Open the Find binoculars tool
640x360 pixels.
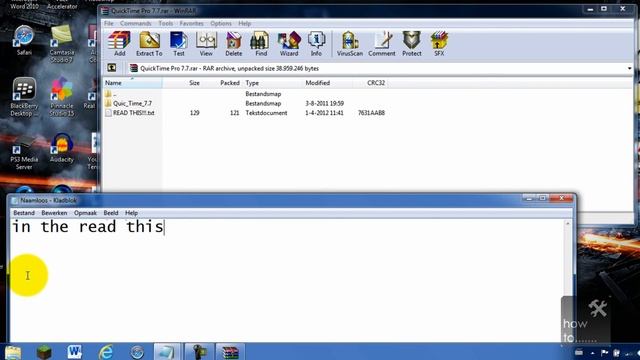(x=260, y=44)
